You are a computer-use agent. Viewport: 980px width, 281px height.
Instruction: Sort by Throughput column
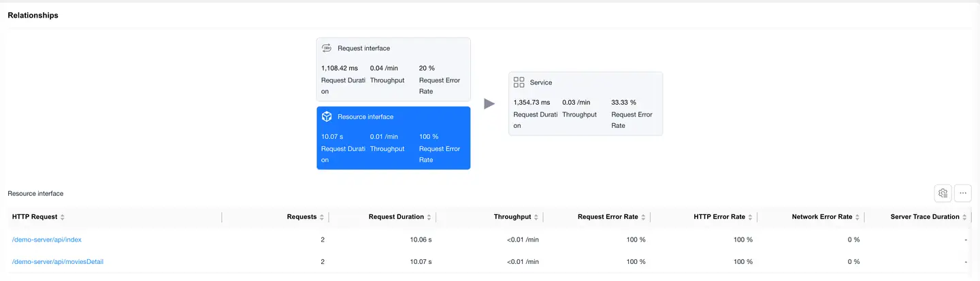pyautogui.click(x=536, y=217)
